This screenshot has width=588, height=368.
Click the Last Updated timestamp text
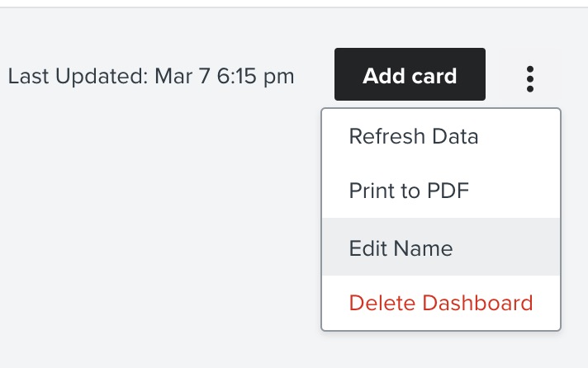pyautogui.click(x=151, y=77)
